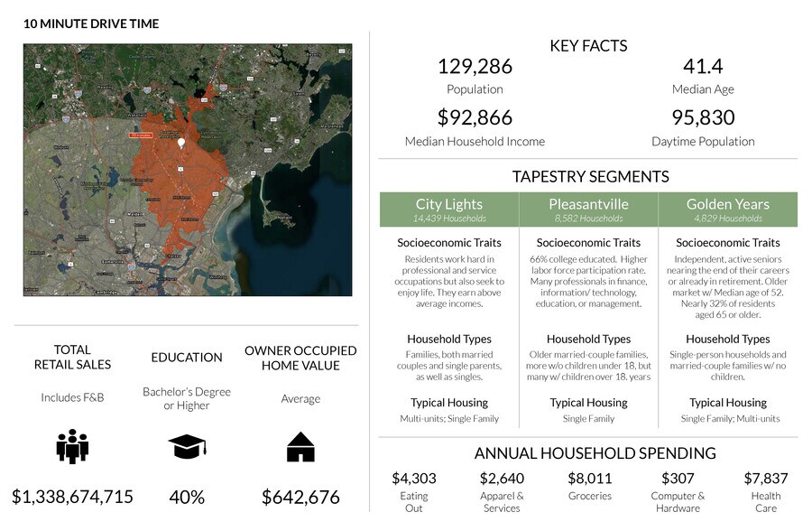Select the Golden Years segment header
The height and width of the screenshot is (531, 812).
727,209
